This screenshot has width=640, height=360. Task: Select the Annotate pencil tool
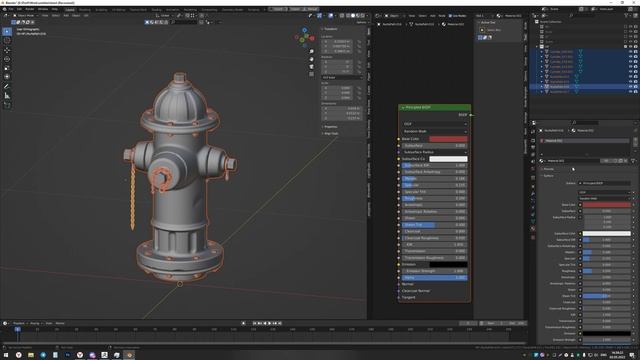click(7, 87)
